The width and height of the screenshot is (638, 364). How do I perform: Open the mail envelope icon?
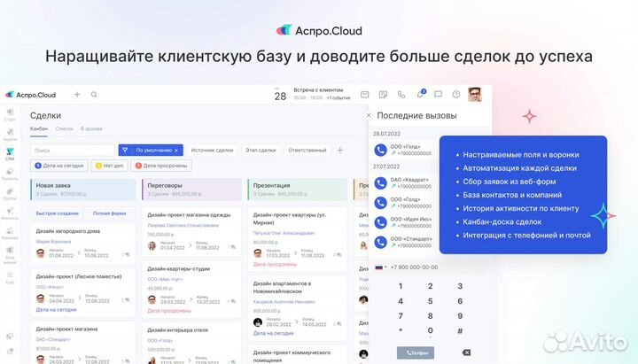pyautogui.click(x=364, y=95)
